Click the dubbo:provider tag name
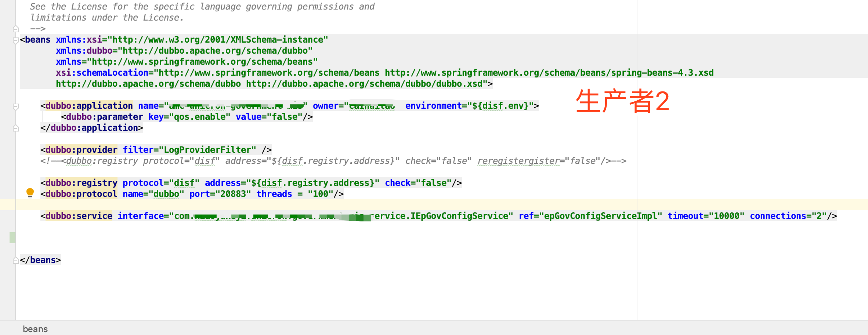 pos(82,150)
